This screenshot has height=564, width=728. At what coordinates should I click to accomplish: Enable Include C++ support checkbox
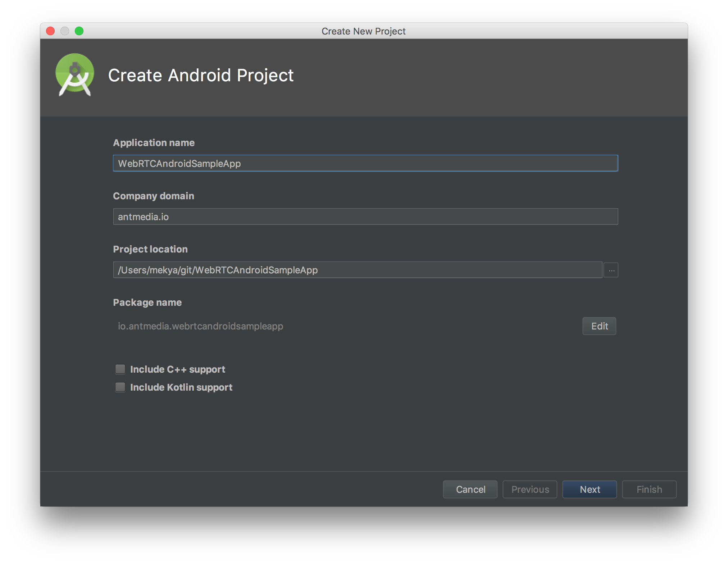pos(120,369)
